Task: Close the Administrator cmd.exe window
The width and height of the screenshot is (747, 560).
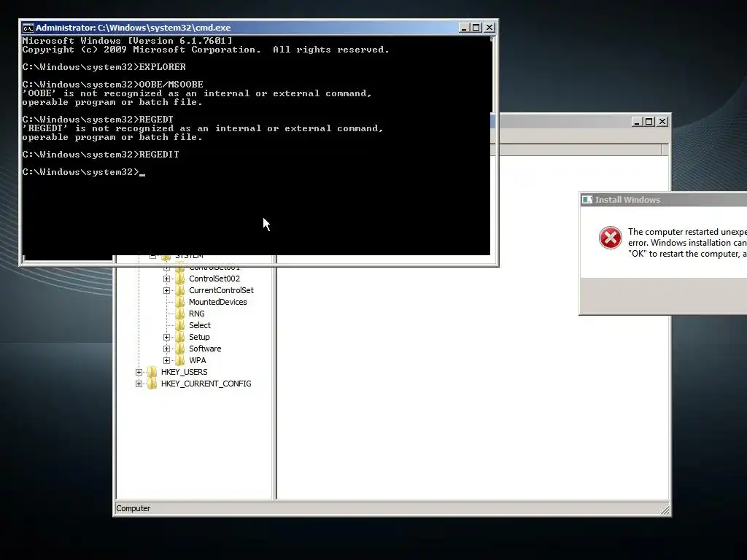Action: [x=489, y=28]
